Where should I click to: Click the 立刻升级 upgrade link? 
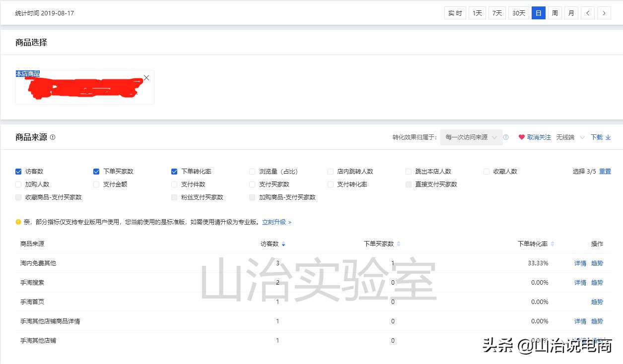[275, 222]
